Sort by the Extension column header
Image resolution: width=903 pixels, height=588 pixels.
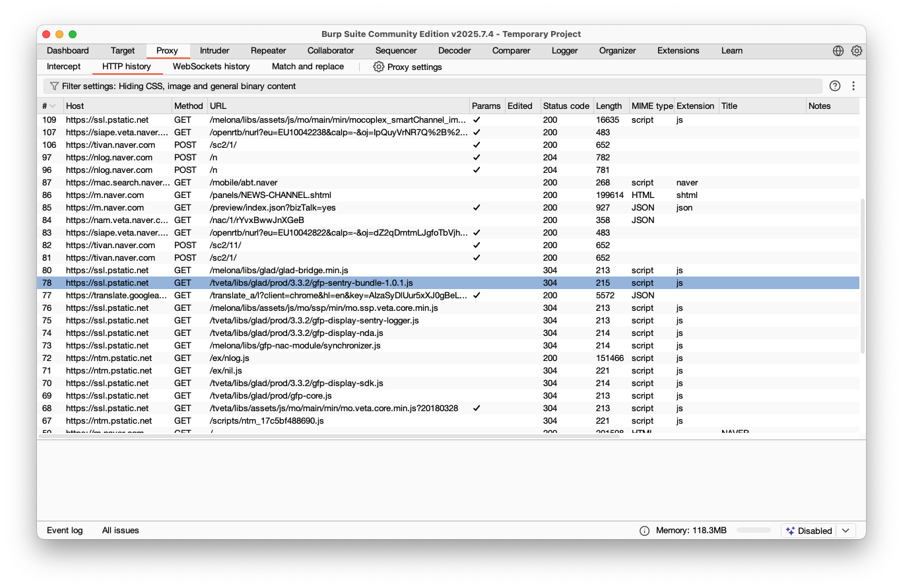click(x=696, y=106)
